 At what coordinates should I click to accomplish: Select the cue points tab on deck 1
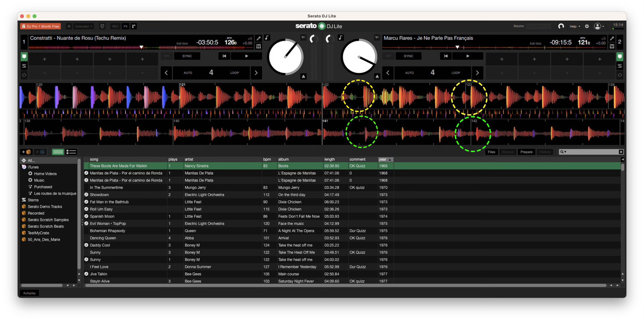24,57
